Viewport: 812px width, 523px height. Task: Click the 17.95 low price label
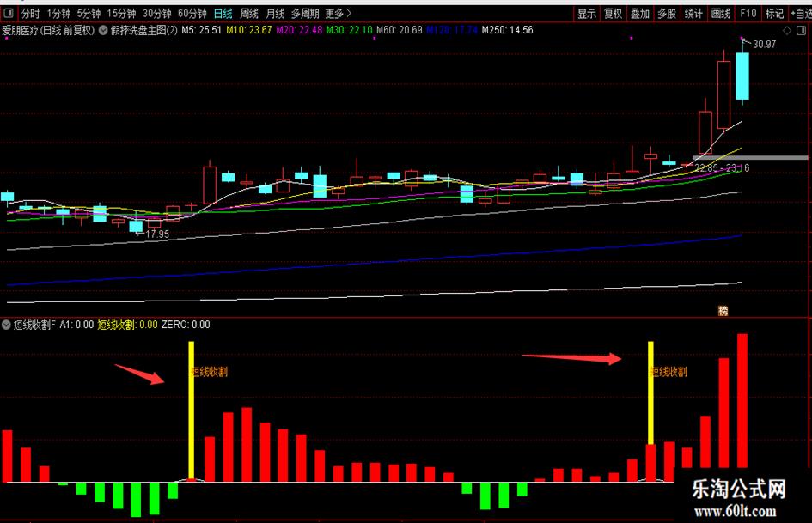[x=157, y=234]
